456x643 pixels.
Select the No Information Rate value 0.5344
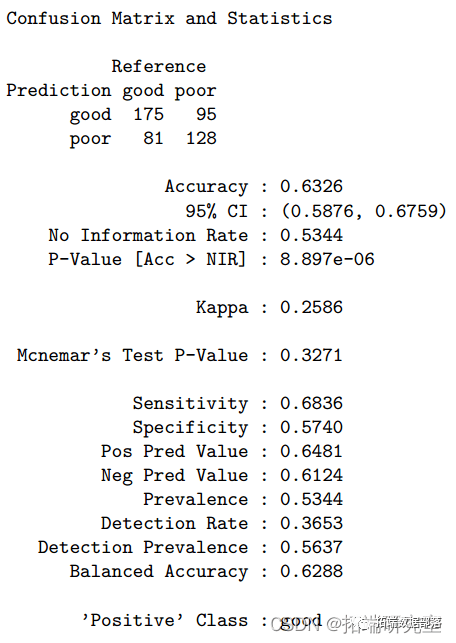(311, 235)
